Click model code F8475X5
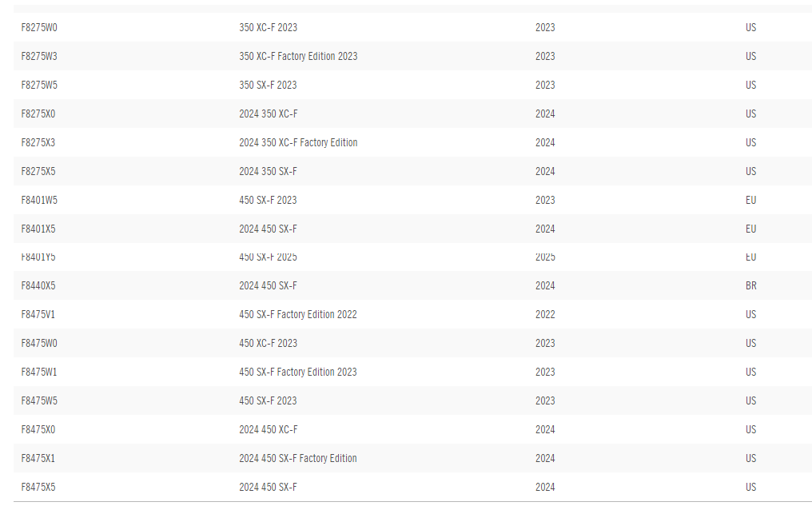 (38, 487)
